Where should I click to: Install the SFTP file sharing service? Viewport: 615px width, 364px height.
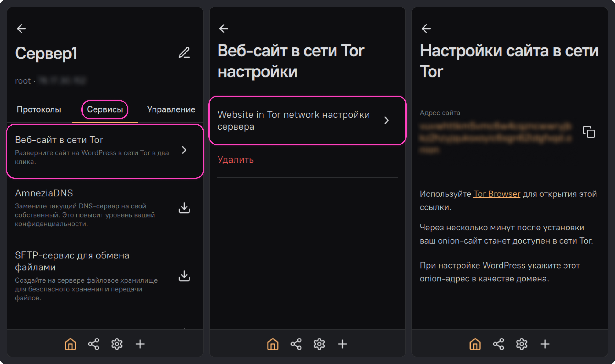click(x=184, y=276)
